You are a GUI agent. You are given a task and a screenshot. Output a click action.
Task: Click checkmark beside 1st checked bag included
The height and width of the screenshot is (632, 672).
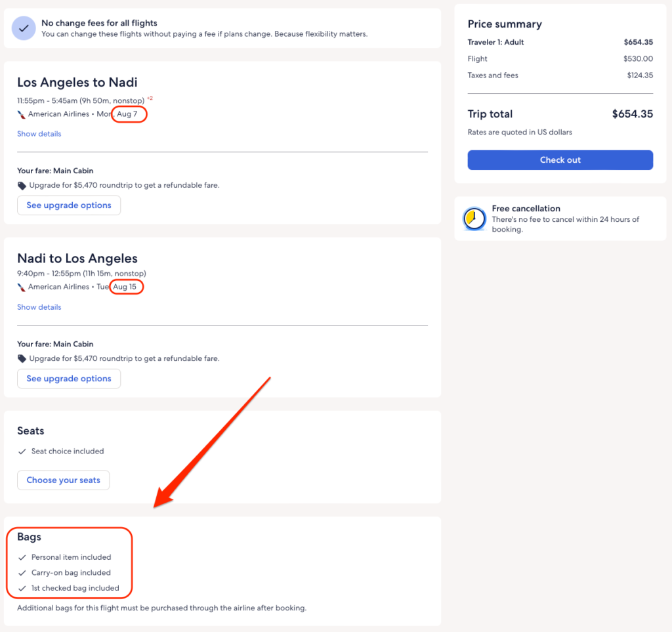[x=22, y=589]
